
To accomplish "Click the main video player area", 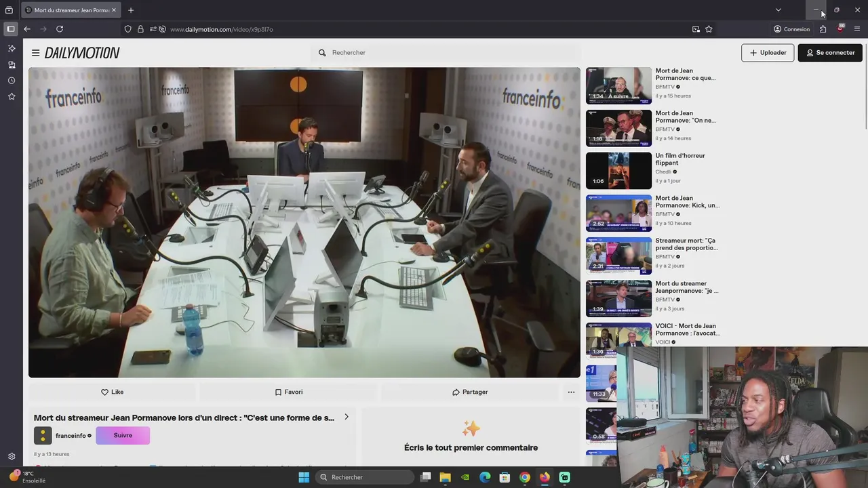I will point(304,222).
